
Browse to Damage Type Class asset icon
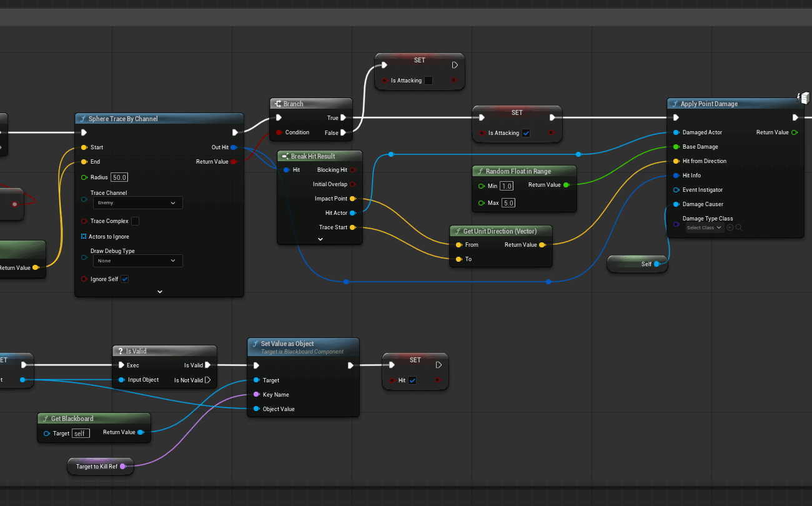click(739, 228)
